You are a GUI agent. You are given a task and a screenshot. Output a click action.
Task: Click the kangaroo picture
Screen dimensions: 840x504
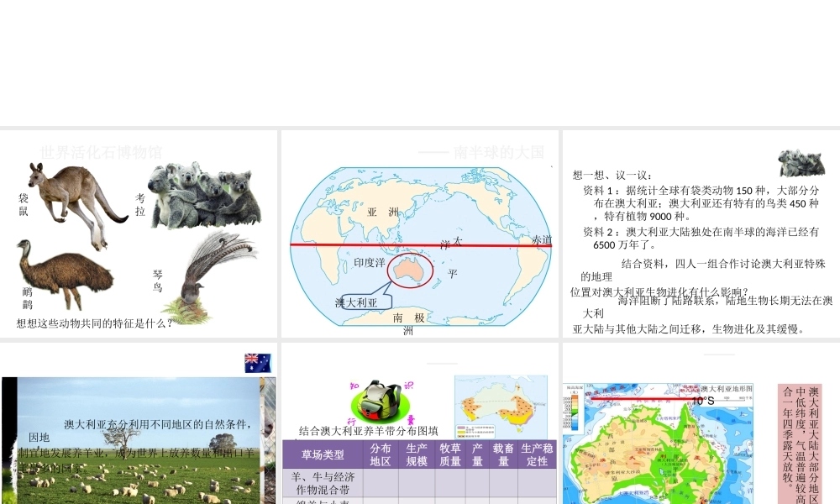pos(77,206)
